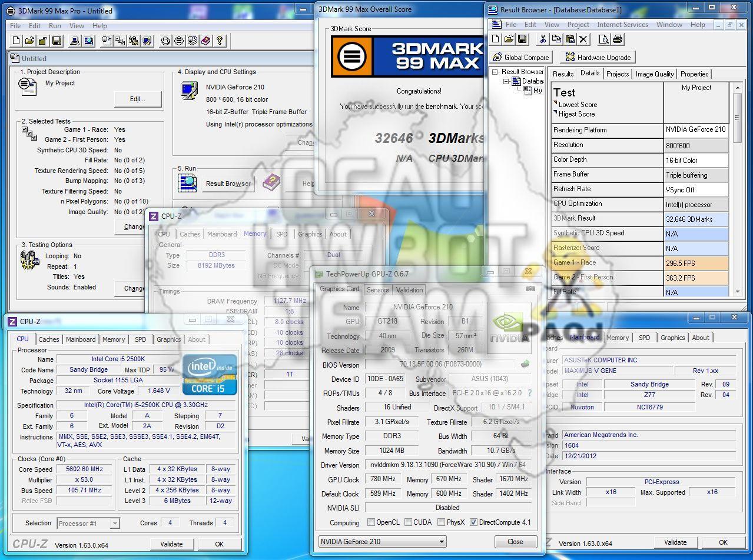The width and height of the screenshot is (753, 560).
Task: Click printer icon in Result Browser toolbar
Action: (x=617, y=39)
